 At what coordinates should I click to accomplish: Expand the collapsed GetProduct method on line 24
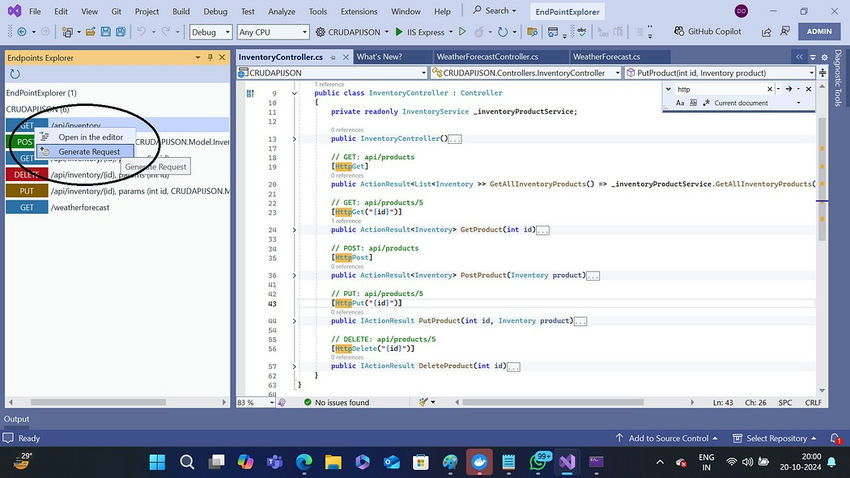click(x=294, y=230)
